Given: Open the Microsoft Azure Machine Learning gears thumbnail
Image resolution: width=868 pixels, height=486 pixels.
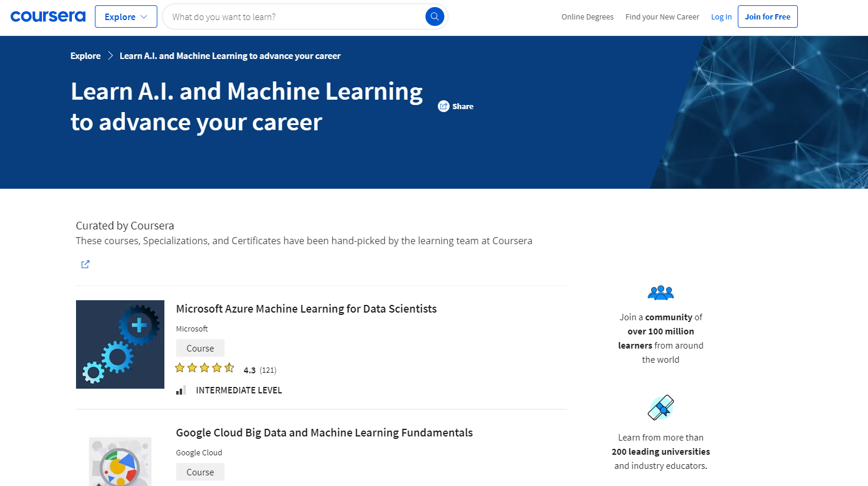Looking at the screenshot, I should 120,344.
